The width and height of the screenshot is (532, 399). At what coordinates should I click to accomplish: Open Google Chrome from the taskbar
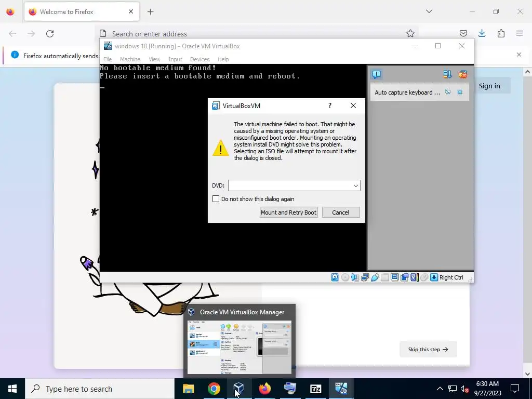(214, 389)
